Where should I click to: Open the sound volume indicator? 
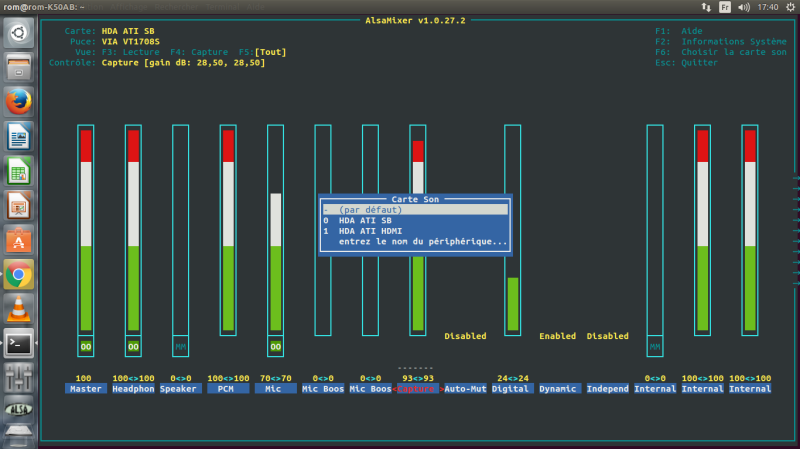pyautogui.click(x=744, y=7)
